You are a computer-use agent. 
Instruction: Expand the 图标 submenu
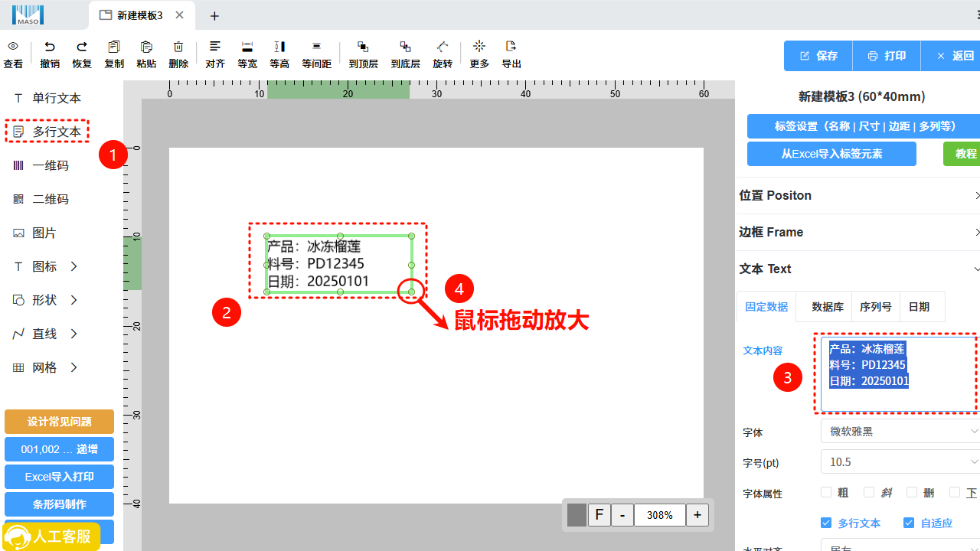[x=74, y=266]
